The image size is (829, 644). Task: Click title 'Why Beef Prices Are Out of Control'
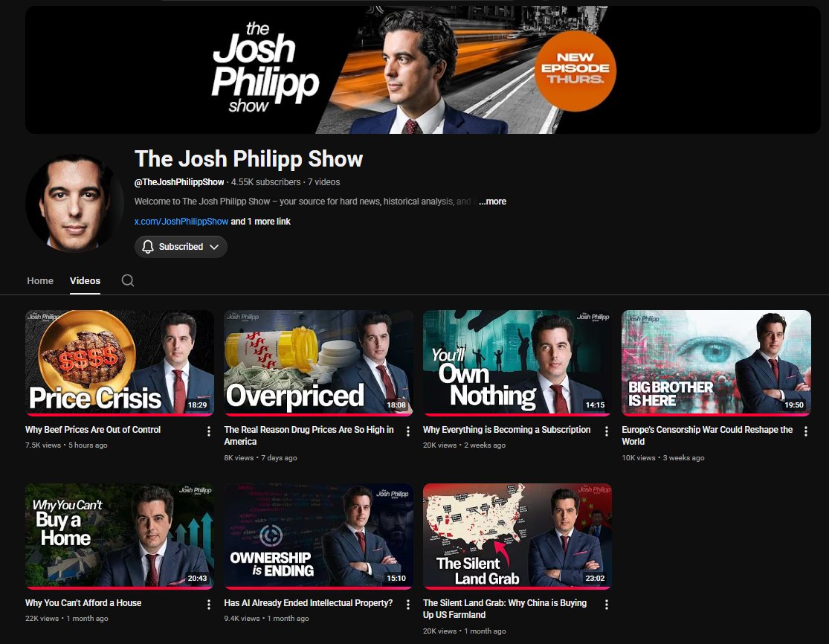coord(93,430)
